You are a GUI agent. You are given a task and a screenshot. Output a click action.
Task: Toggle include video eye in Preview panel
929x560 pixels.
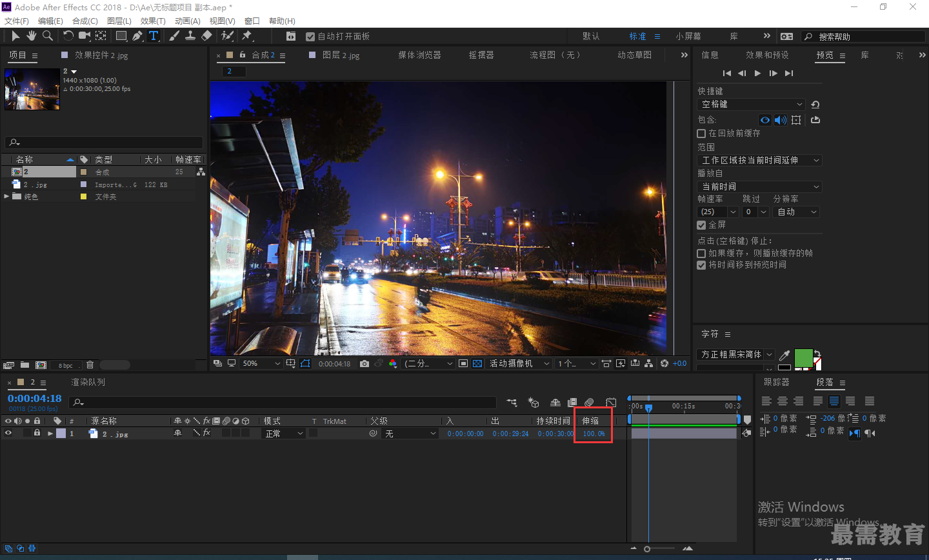[x=765, y=120]
